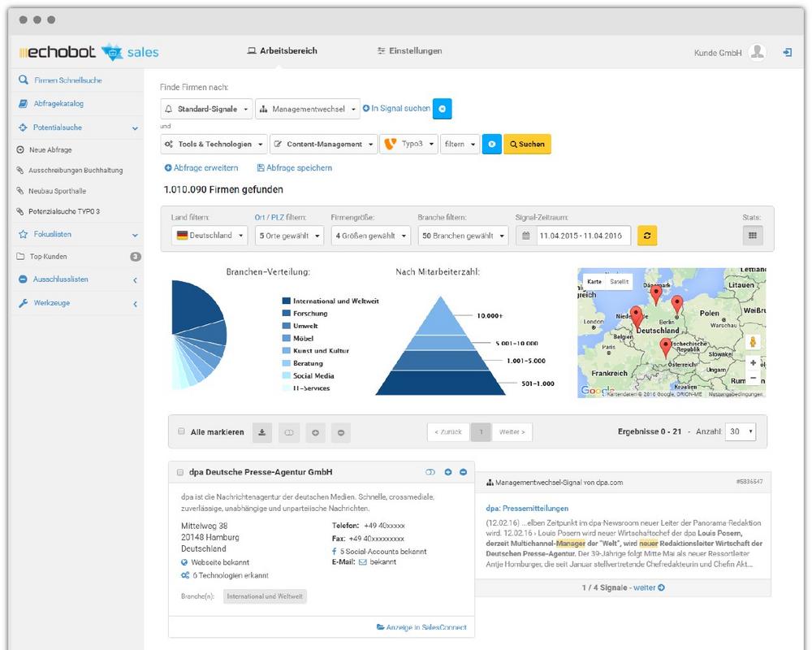The width and height of the screenshot is (812, 650).
Task: Open the 5 Orte gewählt dropdown
Action: pos(290,236)
